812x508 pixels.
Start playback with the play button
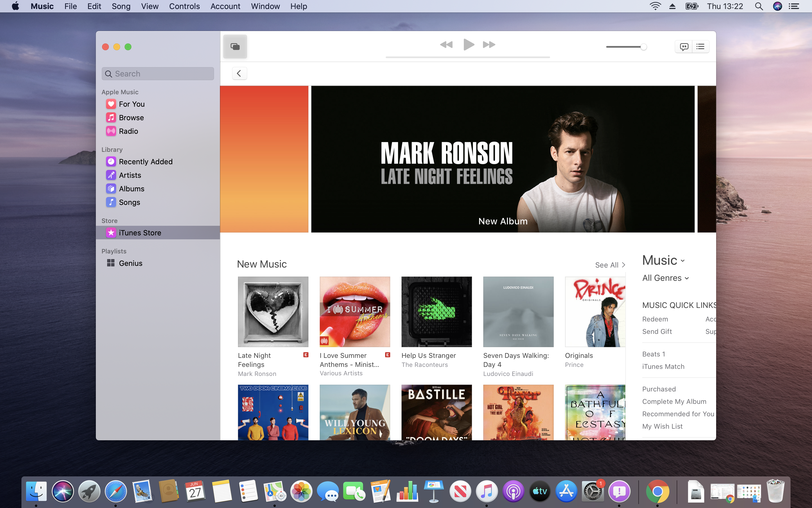coord(468,44)
